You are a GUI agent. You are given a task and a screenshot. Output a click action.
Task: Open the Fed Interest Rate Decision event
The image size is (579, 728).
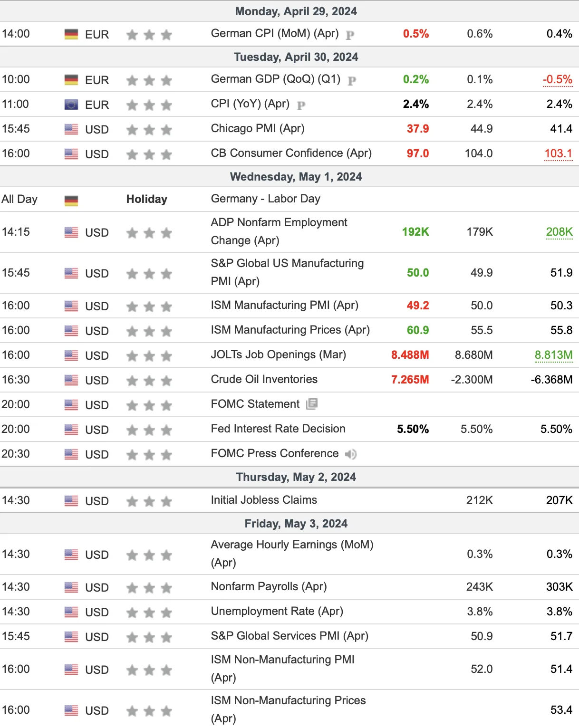(278, 429)
